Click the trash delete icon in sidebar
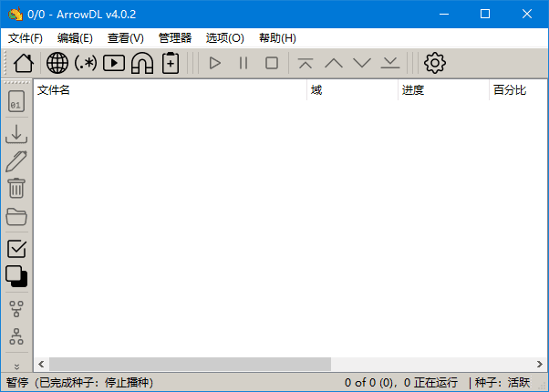Viewport: 549px width, 392px height. pyautogui.click(x=16, y=188)
